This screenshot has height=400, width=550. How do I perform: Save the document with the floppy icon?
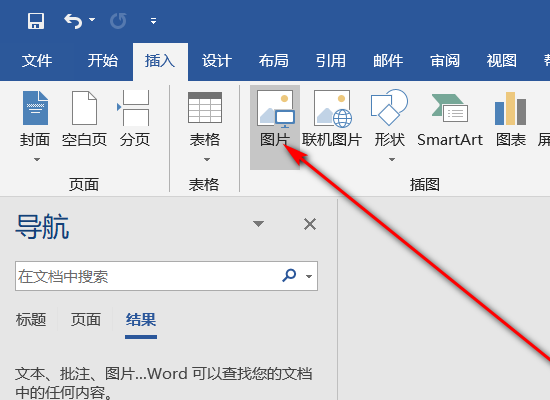coord(36,21)
